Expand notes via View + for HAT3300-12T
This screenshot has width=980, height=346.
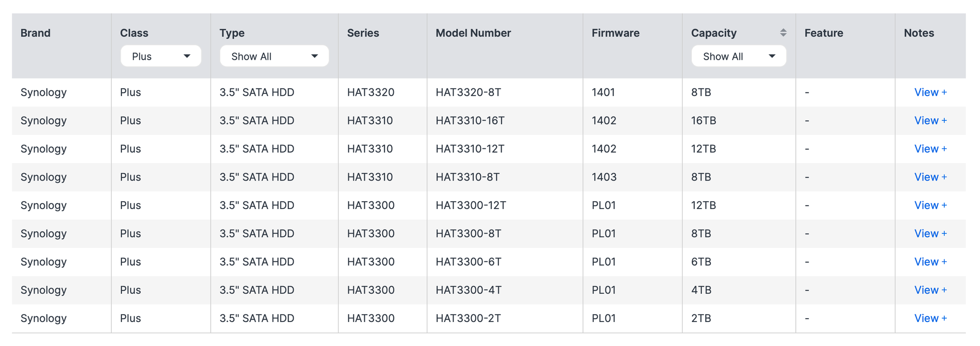tap(930, 206)
